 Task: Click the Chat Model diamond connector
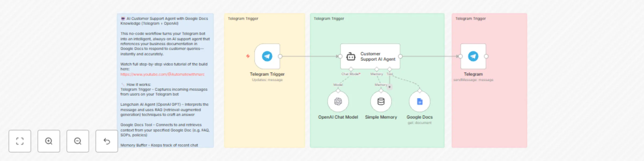pyautogui.click(x=351, y=69)
